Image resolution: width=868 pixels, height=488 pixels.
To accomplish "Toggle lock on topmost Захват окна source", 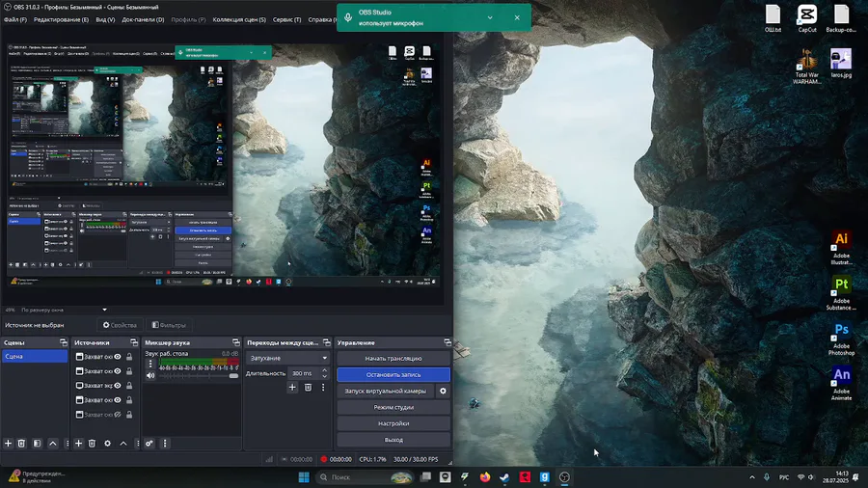I will click(129, 356).
